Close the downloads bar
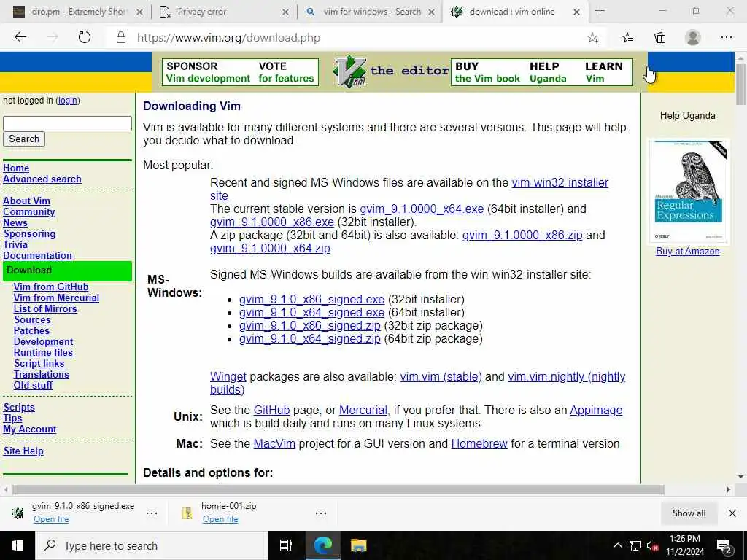 732,513
